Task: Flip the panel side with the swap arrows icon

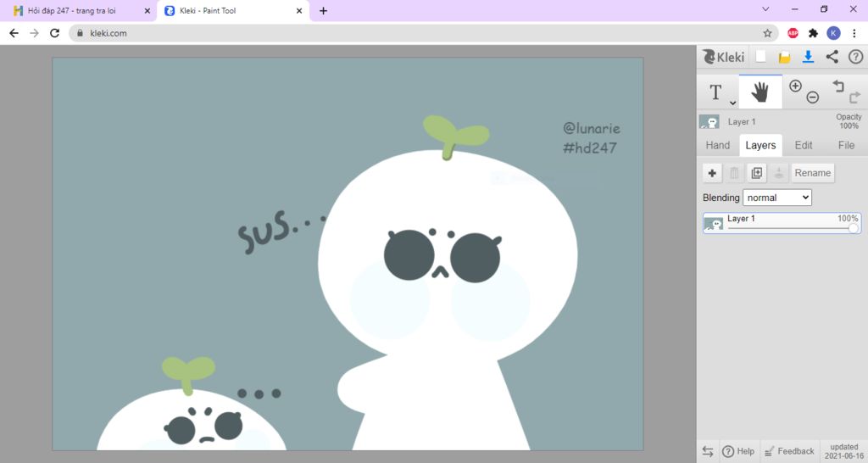Action: coord(708,451)
